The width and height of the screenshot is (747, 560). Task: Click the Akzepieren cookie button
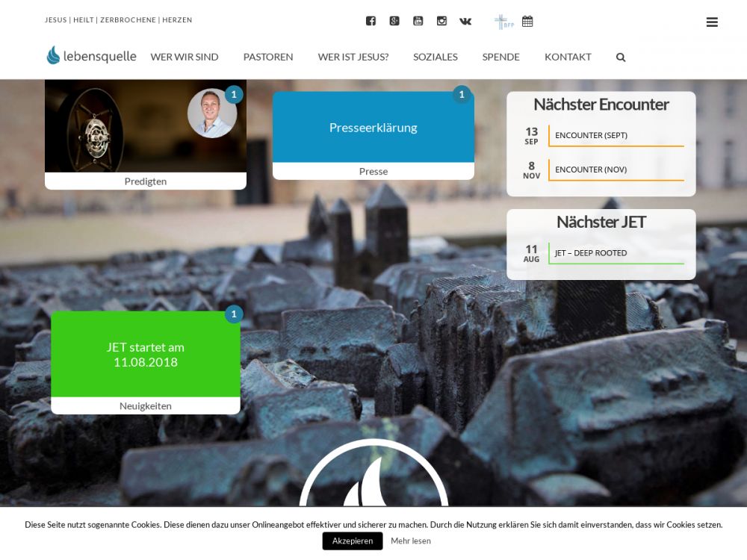point(353,541)
